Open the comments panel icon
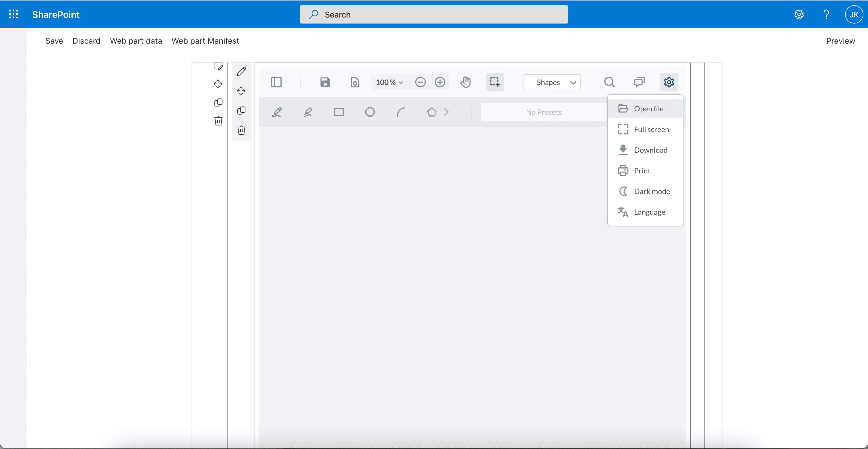The width and height of the screenshot is (868, 449). 639,82
